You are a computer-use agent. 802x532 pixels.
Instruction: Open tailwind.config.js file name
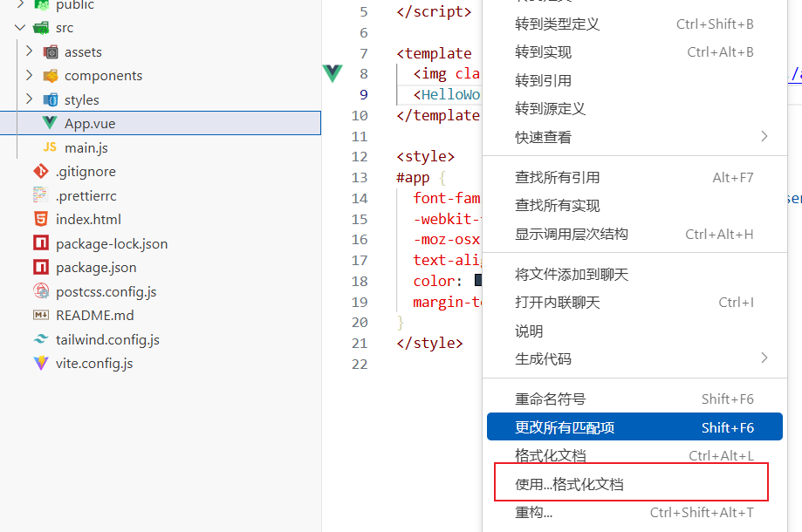(108, 340)
